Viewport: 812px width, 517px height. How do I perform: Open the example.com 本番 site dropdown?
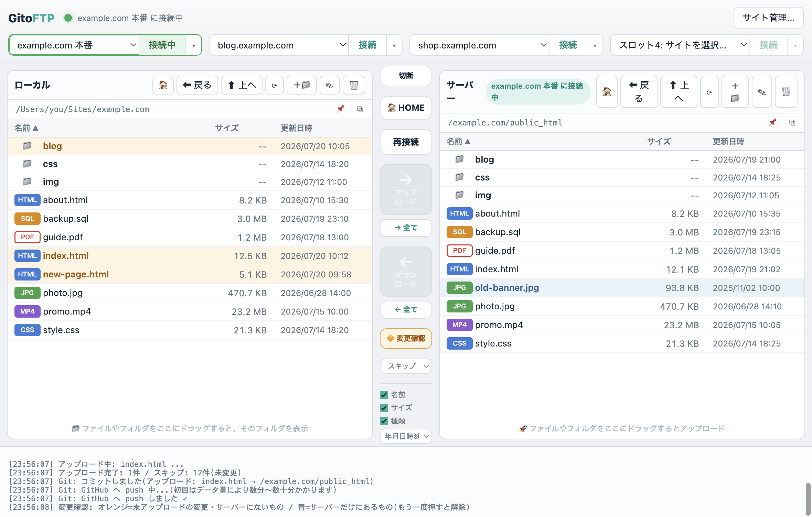74,45
